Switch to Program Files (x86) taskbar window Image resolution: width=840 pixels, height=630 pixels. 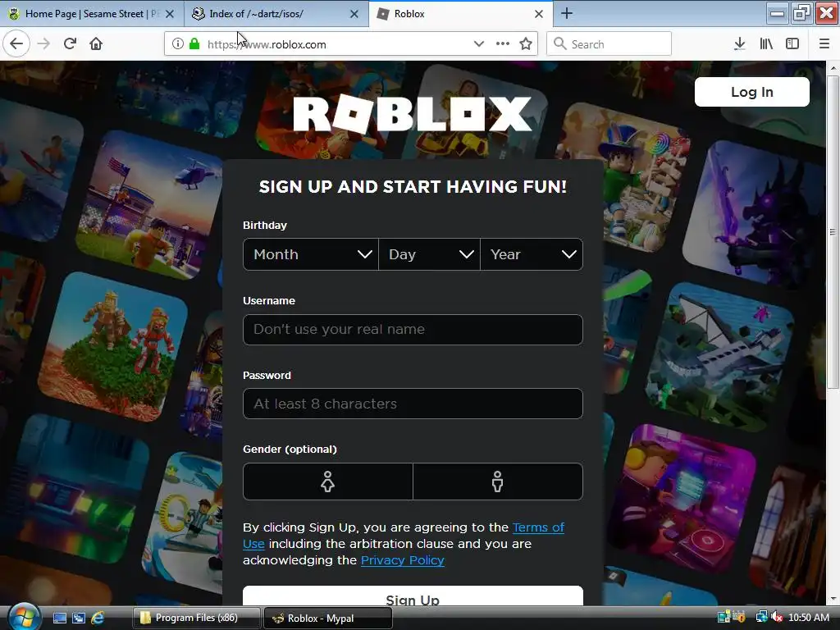[196, 618]
